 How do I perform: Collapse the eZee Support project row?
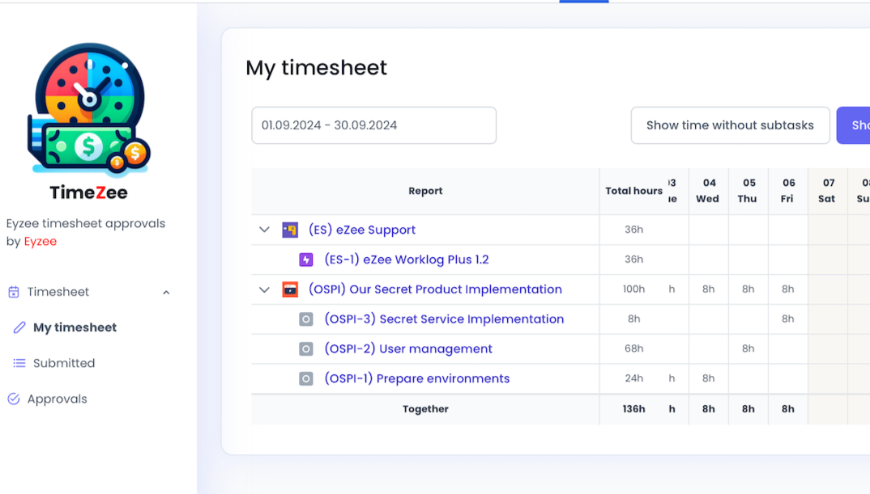pos(264,229)
